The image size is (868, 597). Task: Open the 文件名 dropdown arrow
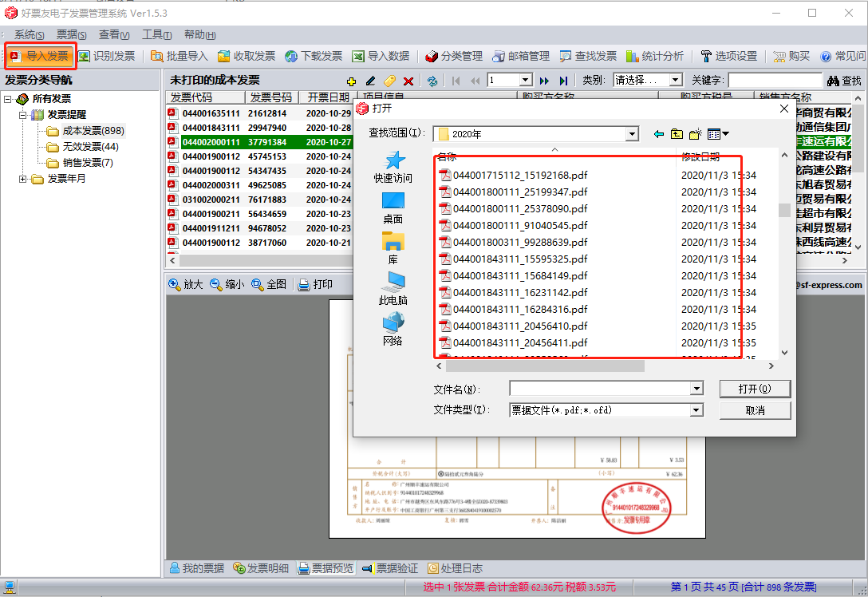(697, 389)
